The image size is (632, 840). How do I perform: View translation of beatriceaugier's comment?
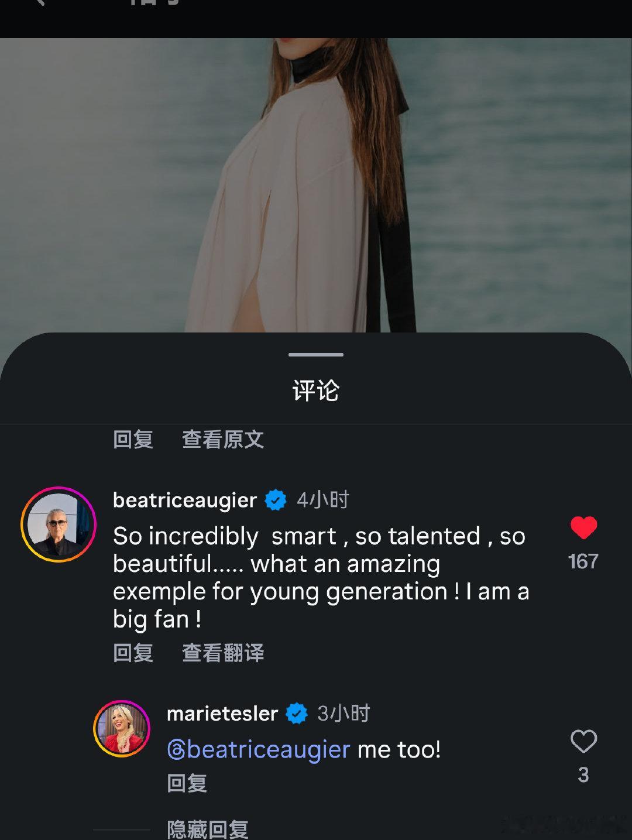pyautogui.click(x=223, y=653)
